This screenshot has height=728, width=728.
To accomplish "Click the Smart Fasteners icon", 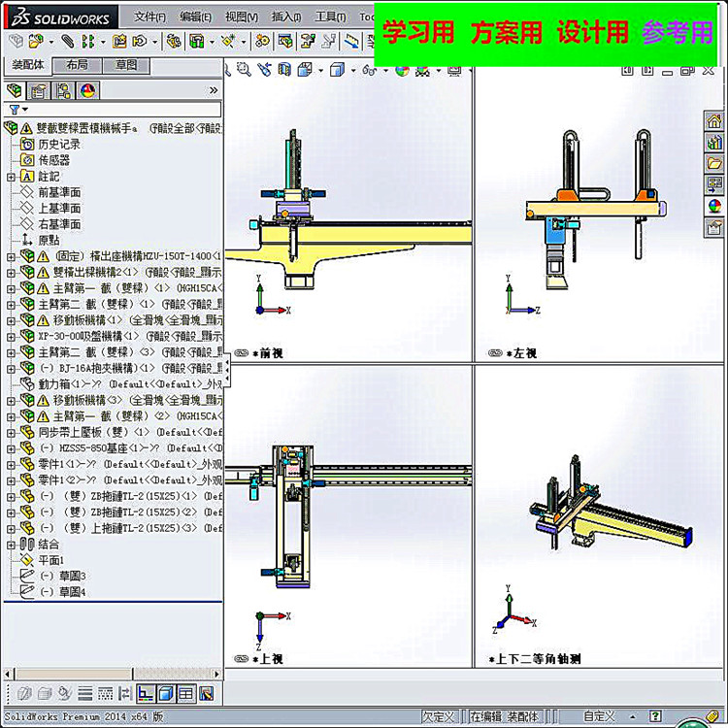I will (x=119, y=42).
